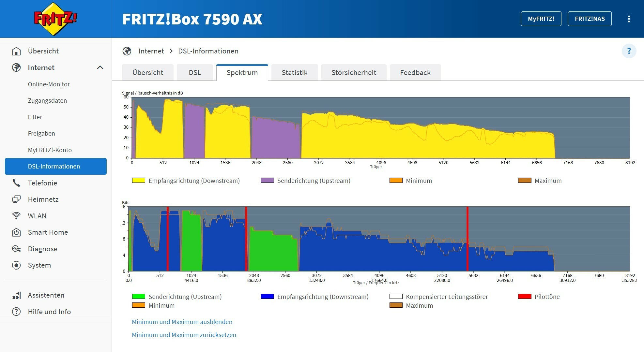Click brown Maximum swatch in SNR legend
Screen dimensions: 644x352
[525, 180]
